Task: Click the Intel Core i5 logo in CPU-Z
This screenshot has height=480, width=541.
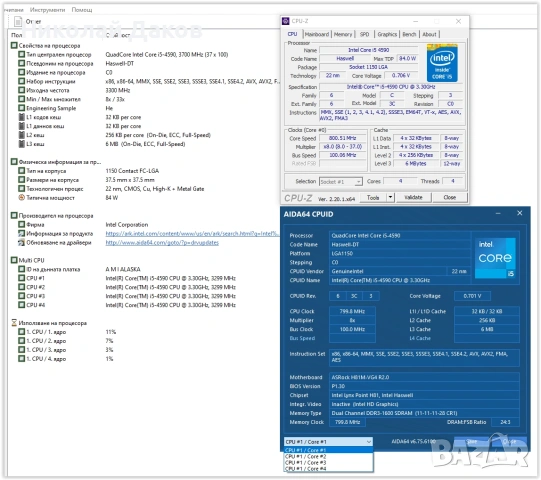Action: pos(442,63)
